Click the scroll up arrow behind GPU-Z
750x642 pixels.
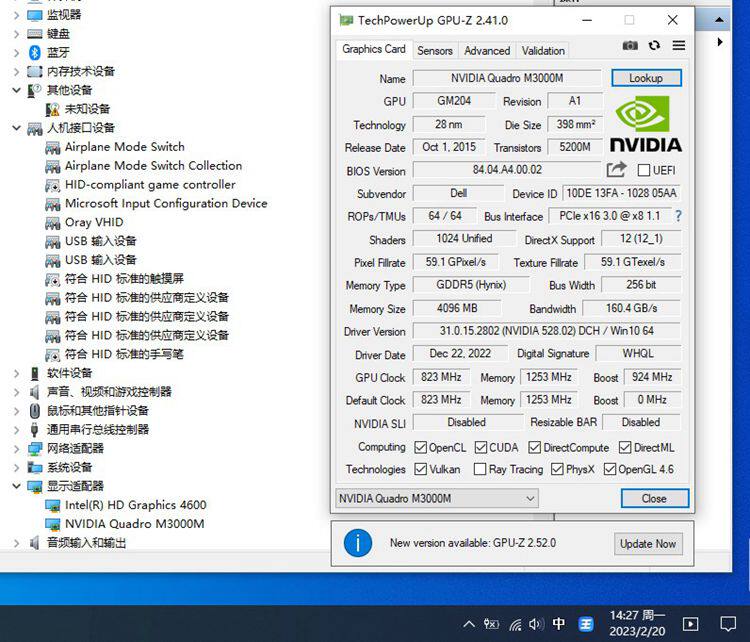point(719,20)
